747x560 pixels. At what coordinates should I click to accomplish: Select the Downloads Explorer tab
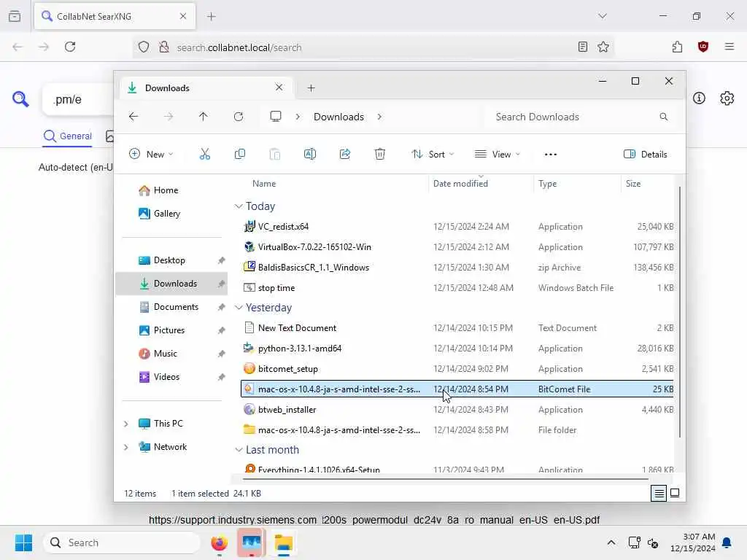205,87
